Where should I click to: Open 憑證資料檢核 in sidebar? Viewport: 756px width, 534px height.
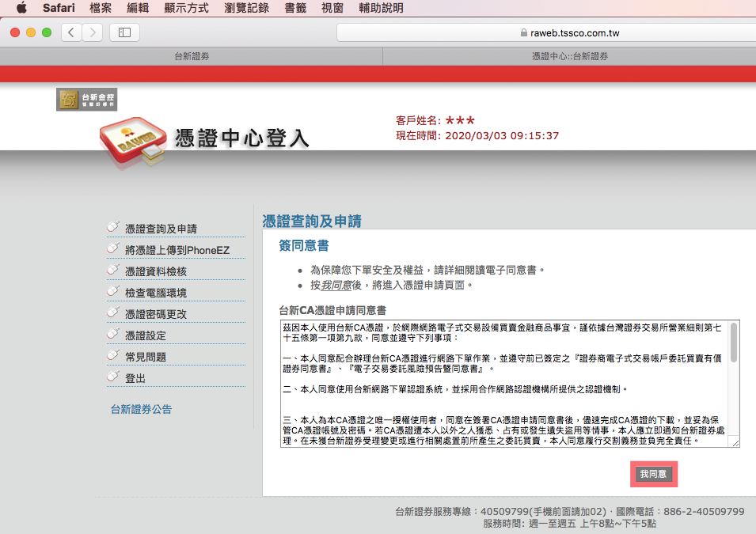click(156, 271)
